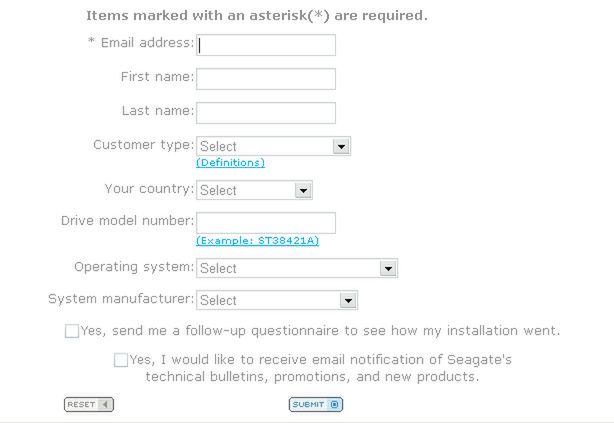
Task: Click the arrow icon on Reset button
Action: 106,404
